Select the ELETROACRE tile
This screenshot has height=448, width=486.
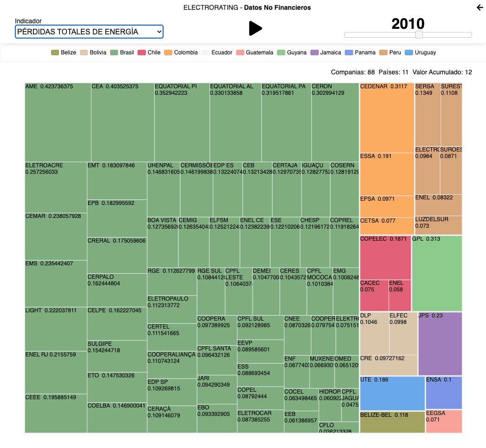[x=56, y=187]
